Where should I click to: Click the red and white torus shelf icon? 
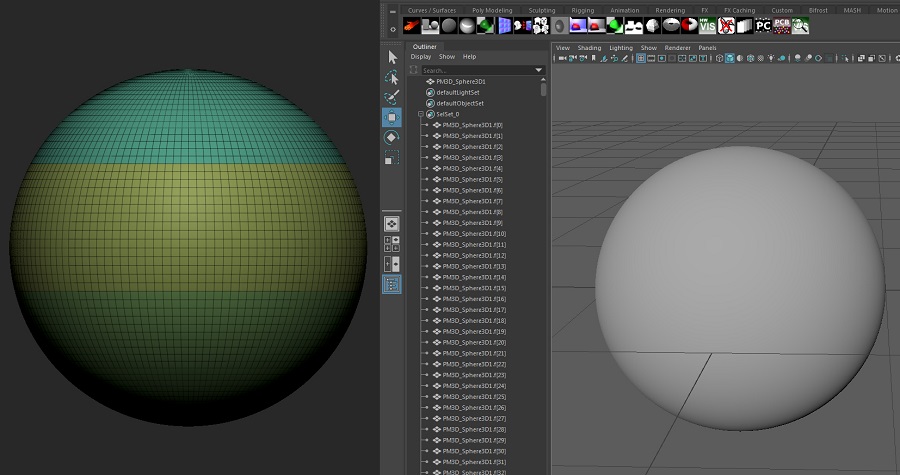[689, 26]
